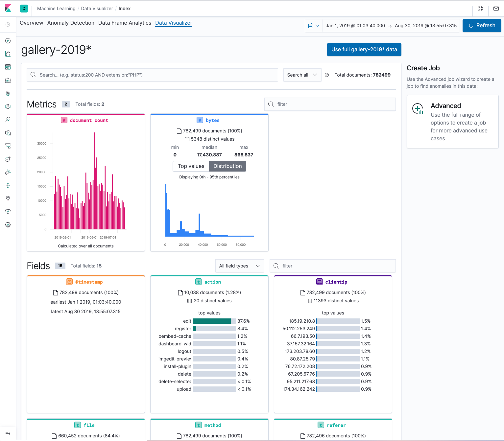Open Management gear icon in sidebar
The image size is (504, 441).
[x=8, y=225]
